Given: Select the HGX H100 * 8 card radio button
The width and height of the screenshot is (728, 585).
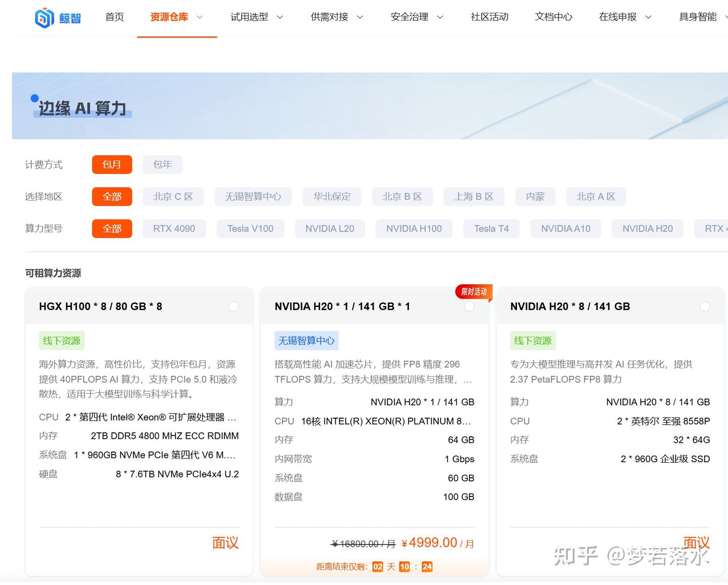Looking at the screenshot, I should click(x=234, y=306).
